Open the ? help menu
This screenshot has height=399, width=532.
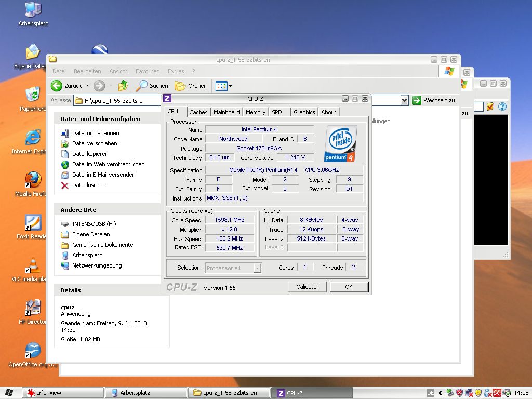click(x=193, y=71)
